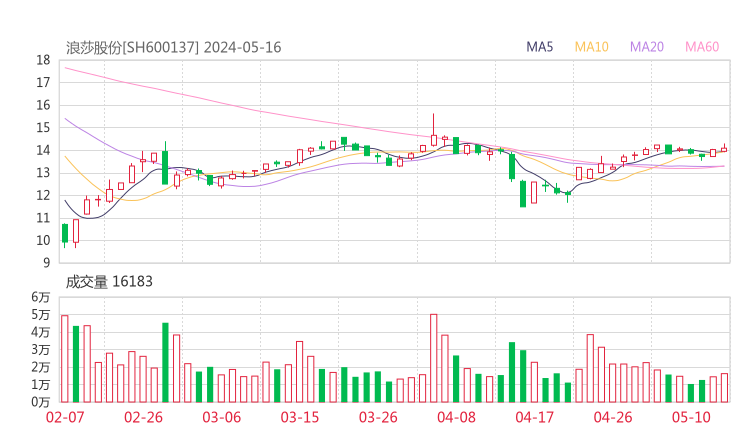This screenshot has height=440, width=740.
Task: Select the leftmost volume bar on 02-07
Action: (x=65, y=359)
